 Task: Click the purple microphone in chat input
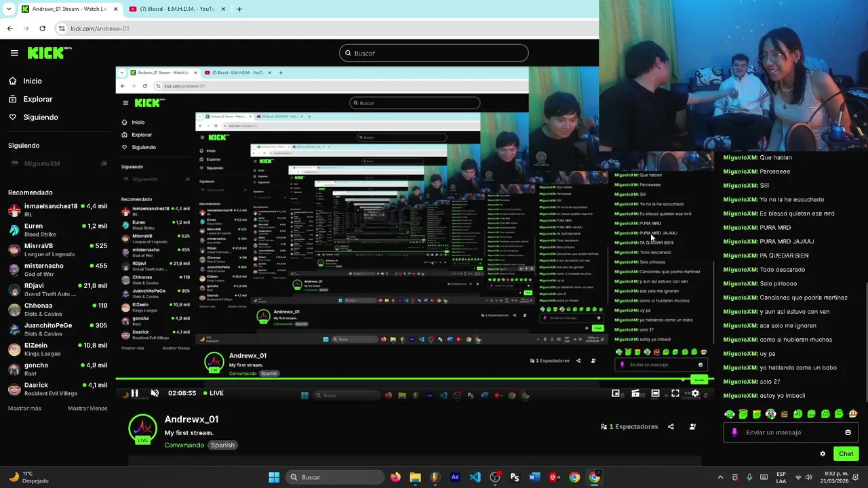click(x=734, y=432)
